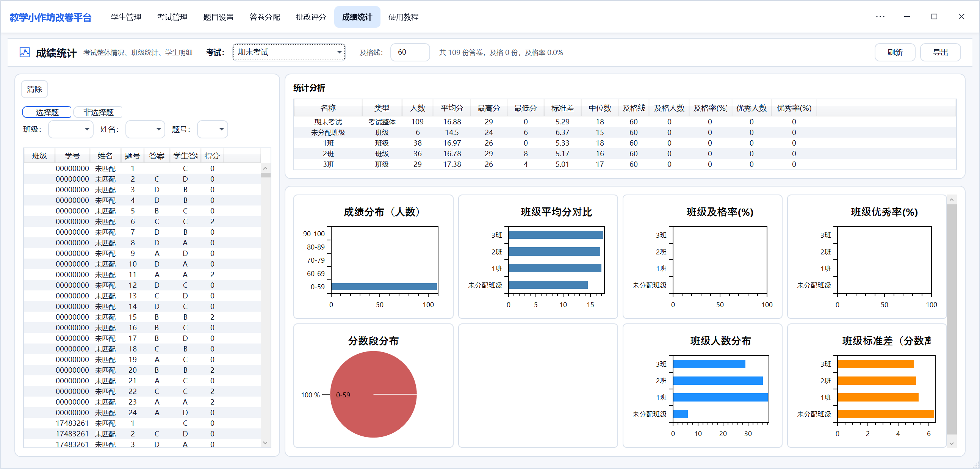This screenshot has width=980, height=469.
Task: Switch to the 非选择题 question type tab
Action: pyautogui.click(x=98, y=111)
